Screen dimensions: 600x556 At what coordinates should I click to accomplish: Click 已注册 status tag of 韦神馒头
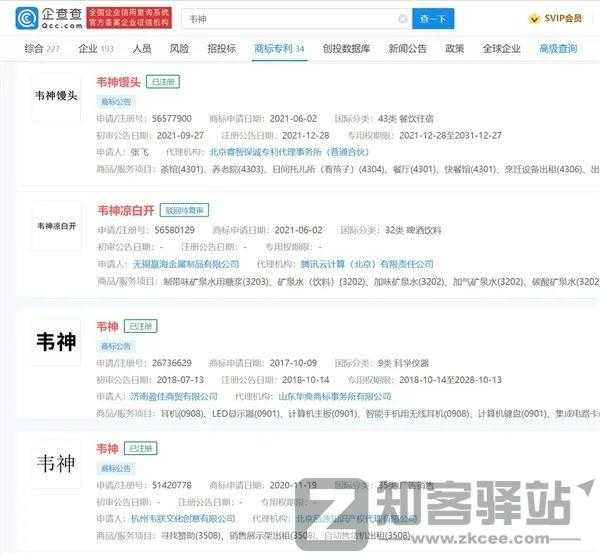163,82
